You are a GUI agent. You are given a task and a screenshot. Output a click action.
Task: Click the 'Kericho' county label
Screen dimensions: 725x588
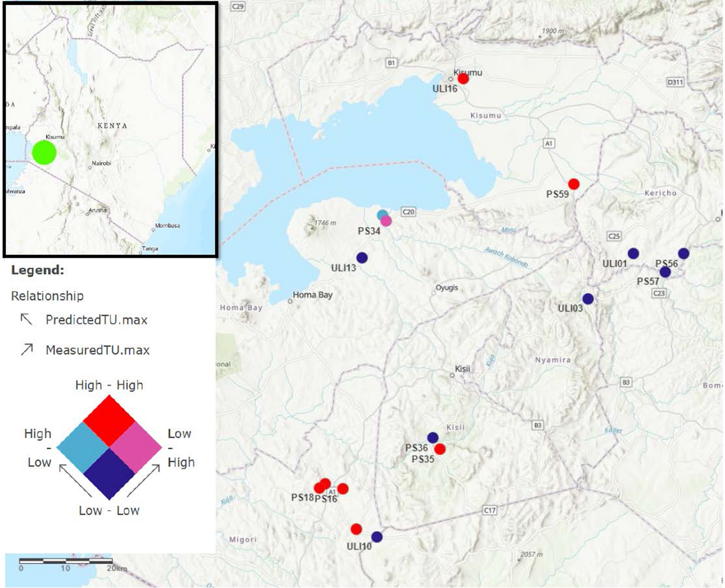point(661,193)
